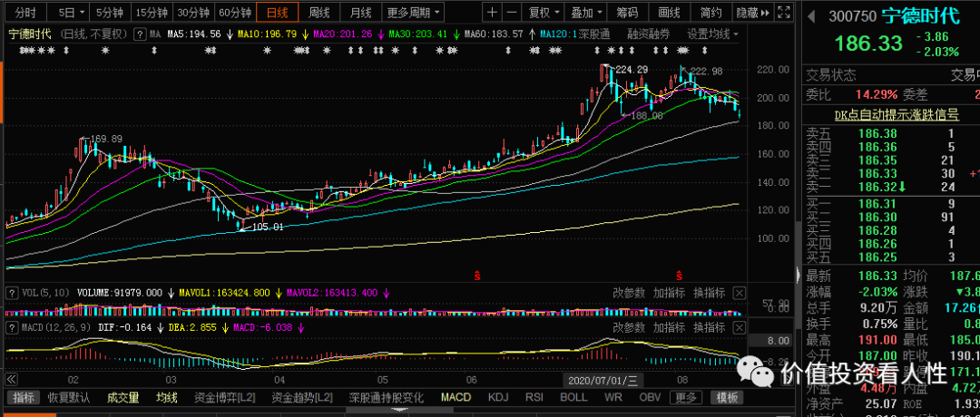Click the 300750 stock code
The image size is (980, 417).
click(x=852, y=17)
